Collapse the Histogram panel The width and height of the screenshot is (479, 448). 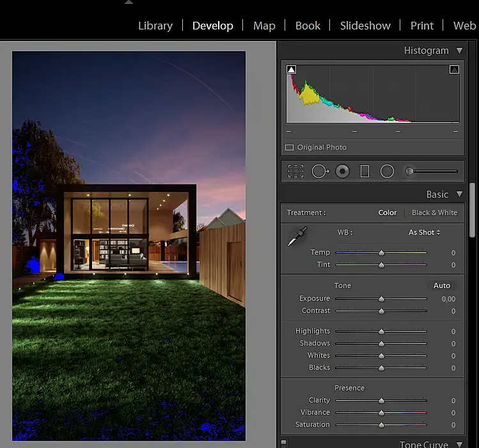point(459,51)
